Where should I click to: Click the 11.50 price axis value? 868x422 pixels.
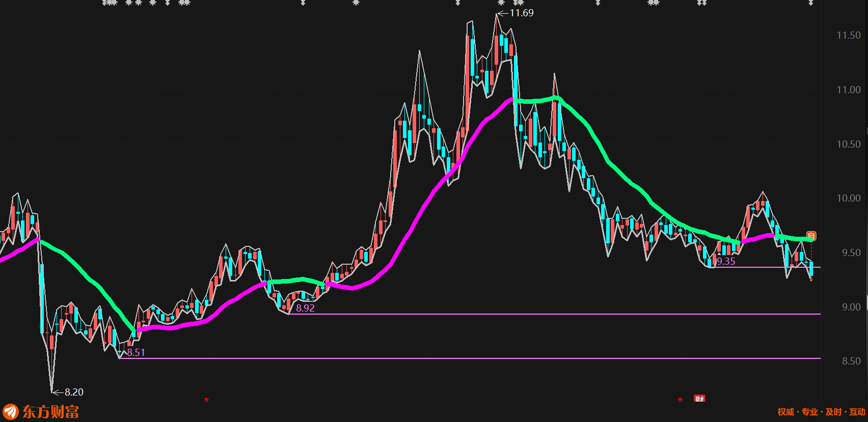[x=848, y=35]
